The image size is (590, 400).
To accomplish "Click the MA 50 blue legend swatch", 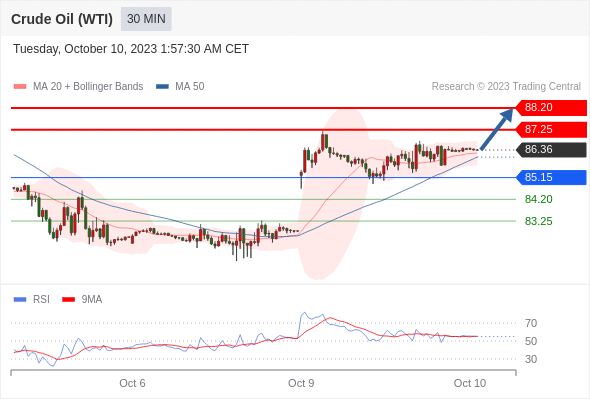I will click(162, 87).
